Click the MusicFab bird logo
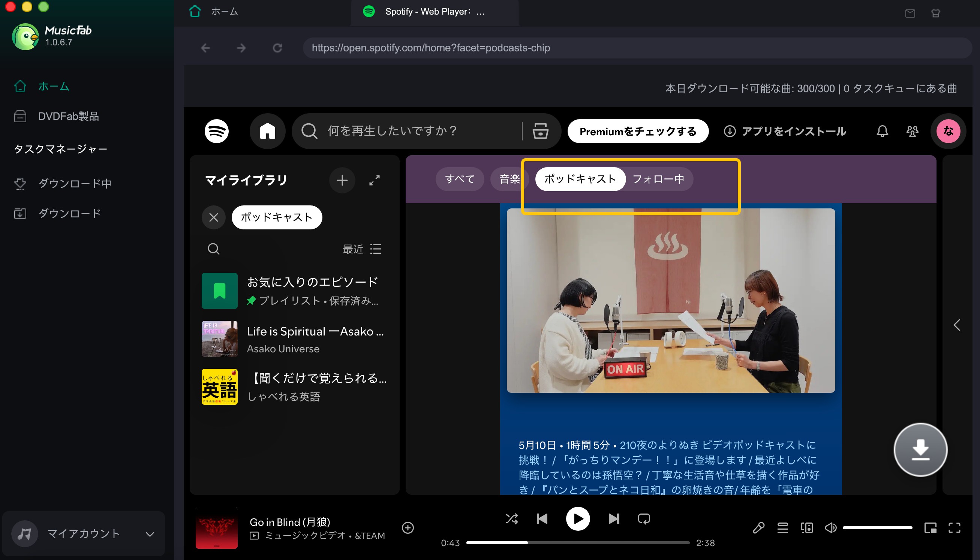Screen dimensions: 980x560 [x=25, y=37]
